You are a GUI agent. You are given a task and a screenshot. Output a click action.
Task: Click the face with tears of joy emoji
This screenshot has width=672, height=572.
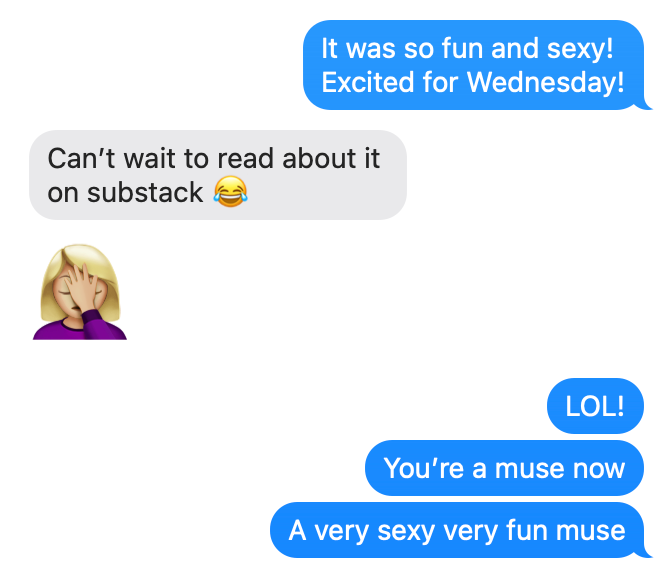[x=231, y=192]
